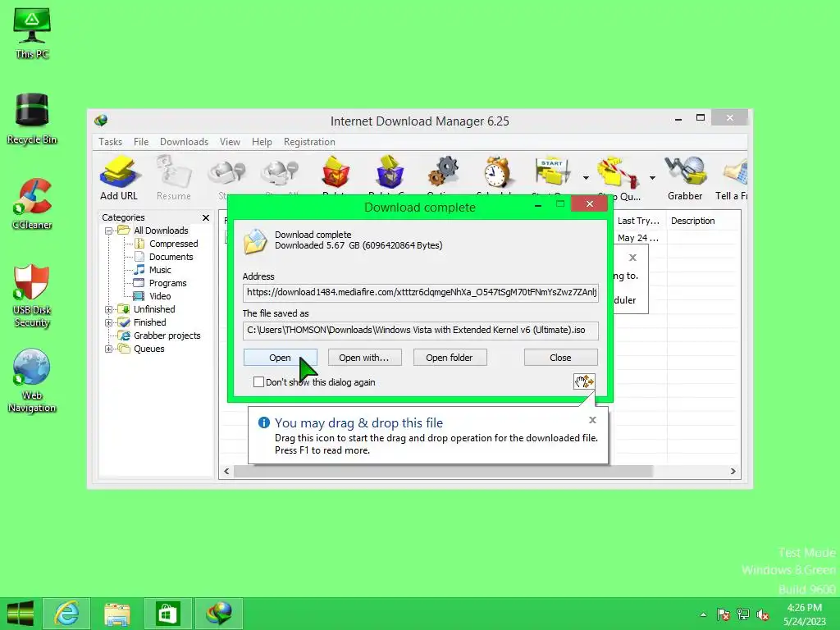This screenshot has height=630, width=840.
Task: Open the View menu
Action: [230, 142]
